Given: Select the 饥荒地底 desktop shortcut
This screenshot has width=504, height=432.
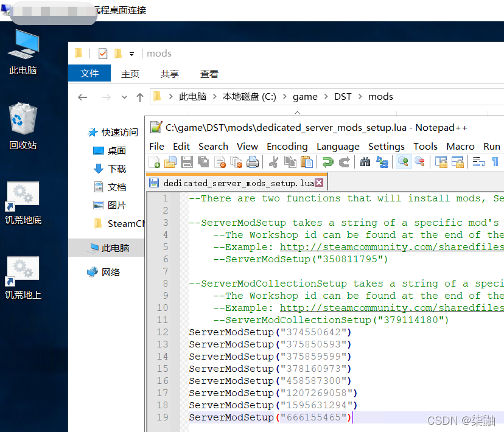Looking at the screenshot, I should 23,203.
